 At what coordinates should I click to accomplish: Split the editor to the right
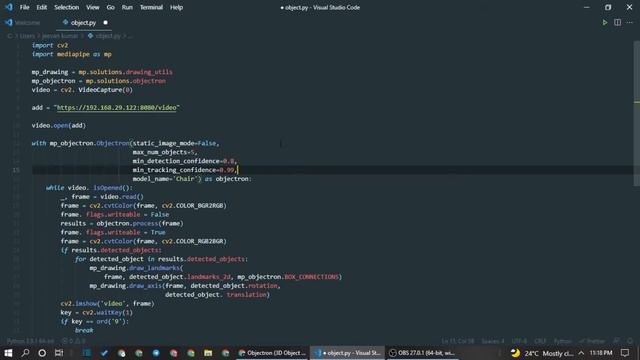618,22
